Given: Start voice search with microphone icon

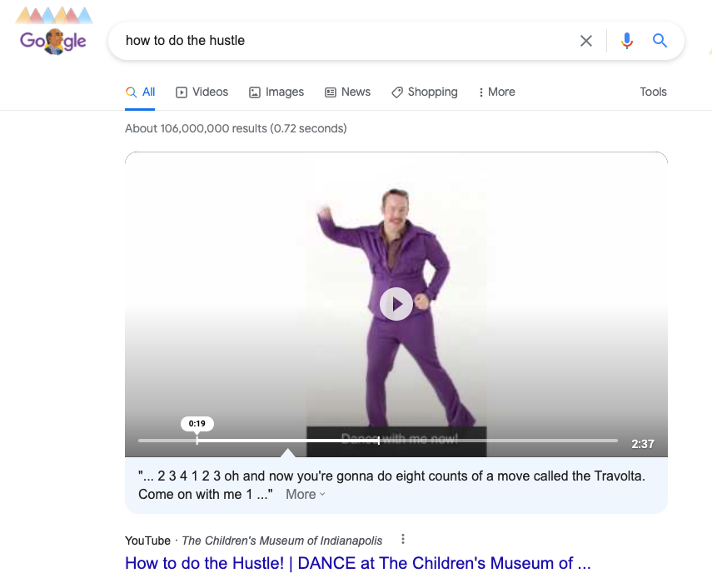Looking at the screenshot, I should [x=627, y=41].
